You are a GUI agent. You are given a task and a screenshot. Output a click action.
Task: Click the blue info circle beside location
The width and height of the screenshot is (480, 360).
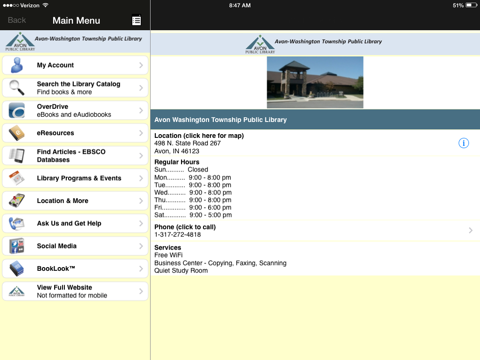[463, 143]
